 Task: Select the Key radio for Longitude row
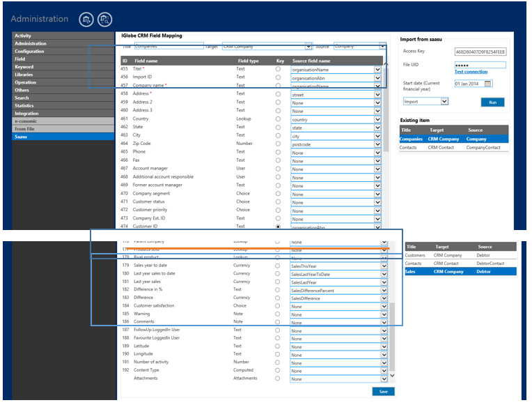click(x=278, y=354)
